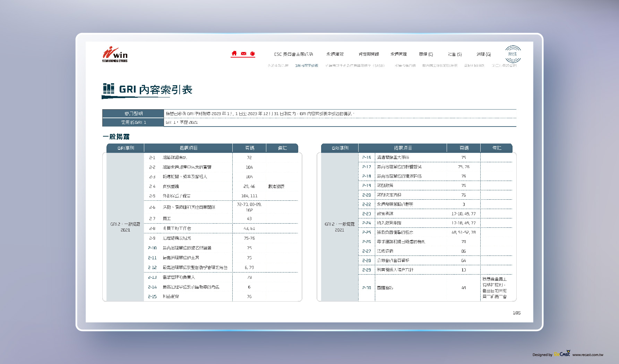The width and height of the screenshot is (619, 364).
Task: Click the 資訊重編 disclosure in row 2-4
Action: pos(171,187)
